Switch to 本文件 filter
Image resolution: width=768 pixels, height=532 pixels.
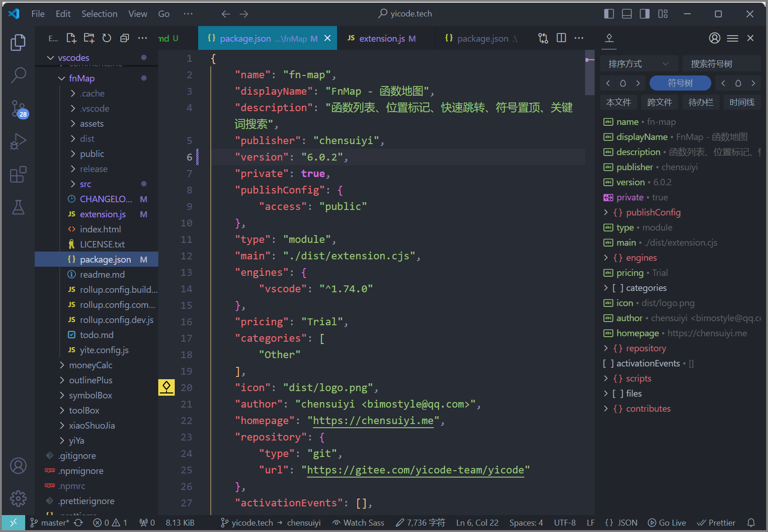pos(618,102)
